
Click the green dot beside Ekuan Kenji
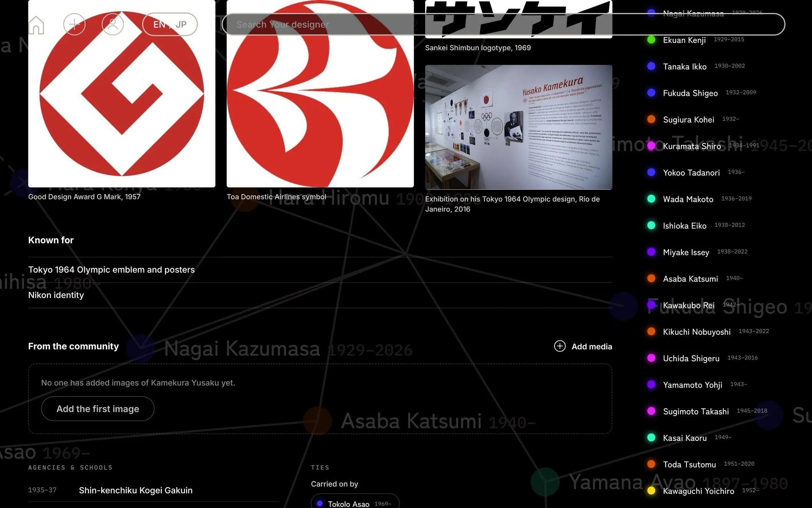coord(651,40)
